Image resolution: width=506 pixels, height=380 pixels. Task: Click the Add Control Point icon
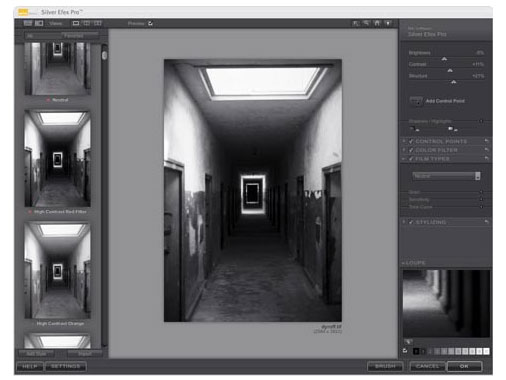pyautogui.click(x=416, y=101)
